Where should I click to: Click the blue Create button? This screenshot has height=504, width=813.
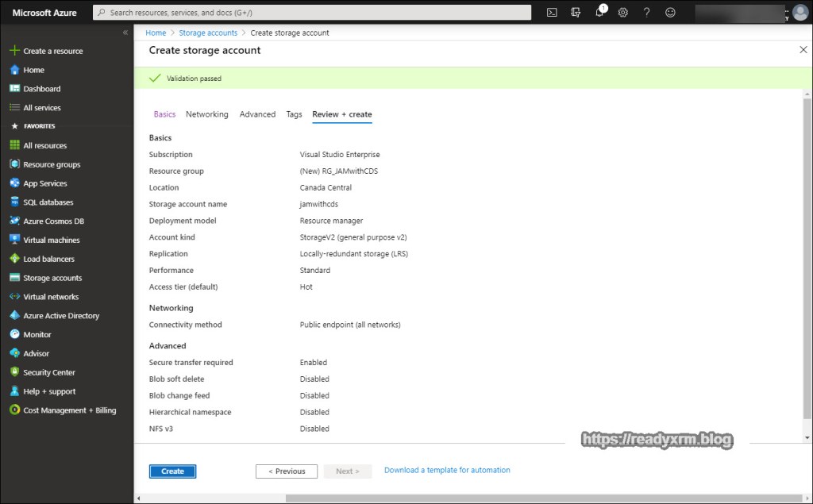pos(172,471)
